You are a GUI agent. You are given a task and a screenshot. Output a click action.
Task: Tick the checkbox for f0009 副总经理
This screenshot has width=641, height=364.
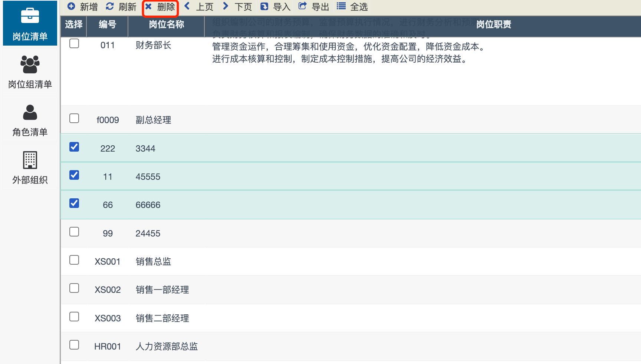click(74, 118)
